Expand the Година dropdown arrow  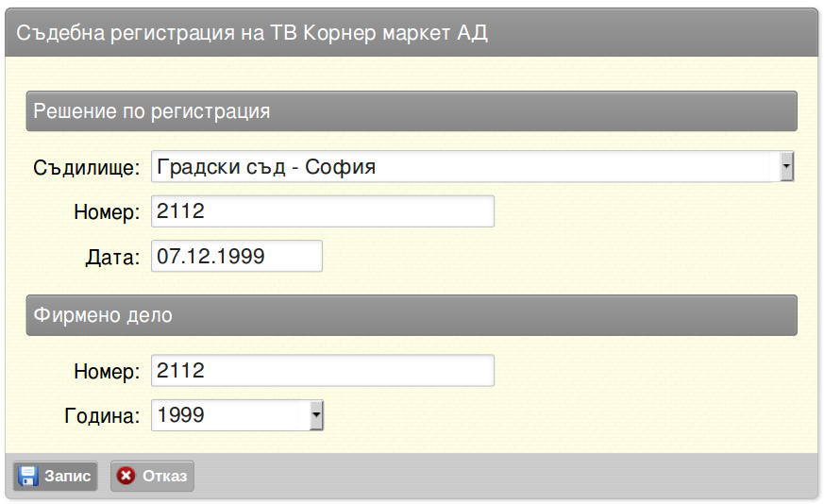[315, 415]
